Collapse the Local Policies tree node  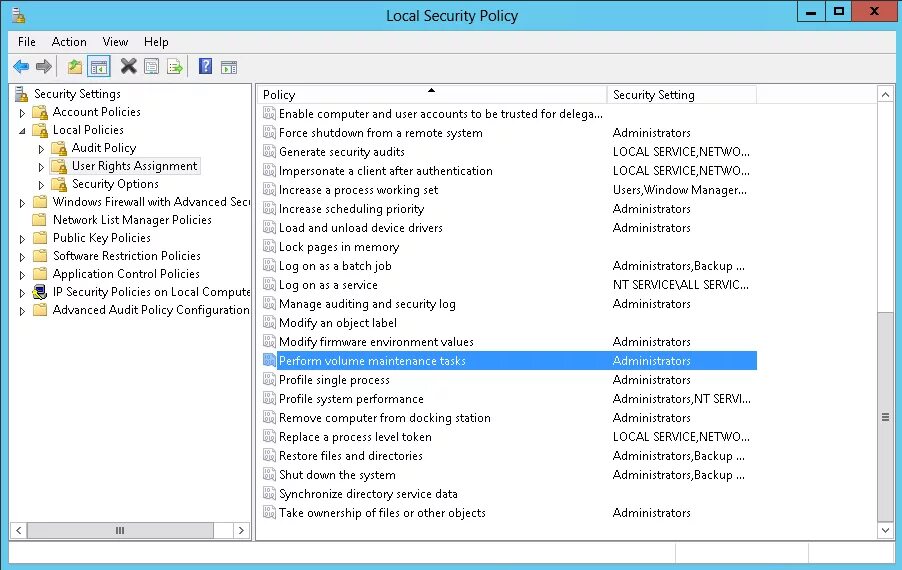click(x=22, y=130)
